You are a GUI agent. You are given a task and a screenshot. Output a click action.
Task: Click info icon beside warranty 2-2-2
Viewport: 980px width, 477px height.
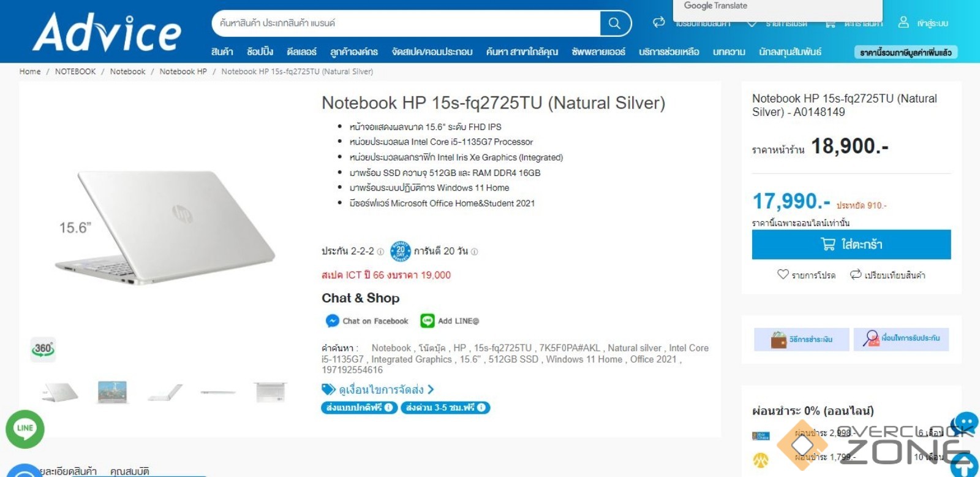click(380, 251)
